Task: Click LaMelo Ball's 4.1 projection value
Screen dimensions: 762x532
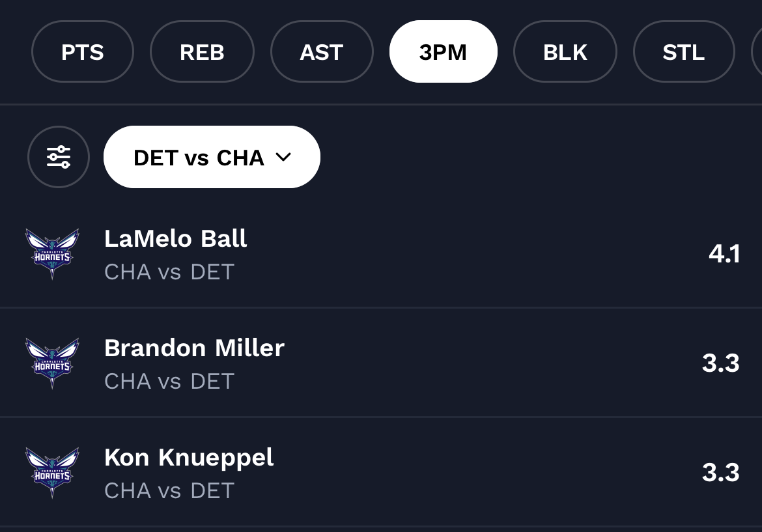Action: [x=724, y=254]
